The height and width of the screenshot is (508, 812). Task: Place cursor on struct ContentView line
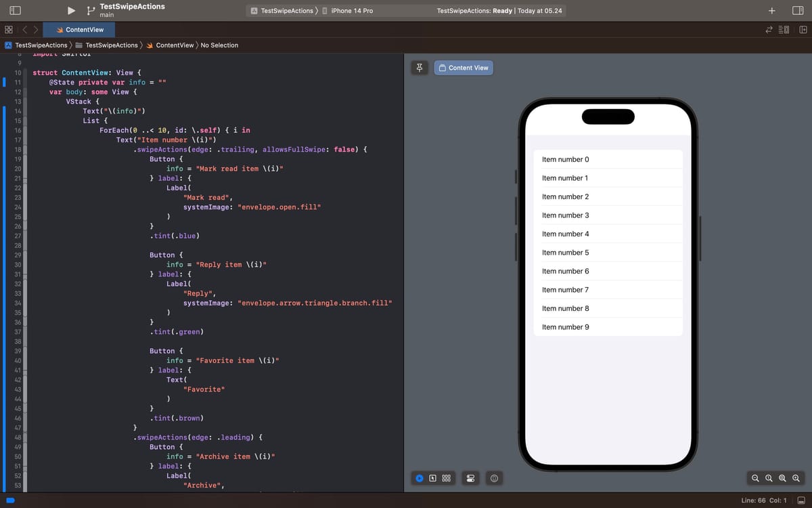[87, 72]
